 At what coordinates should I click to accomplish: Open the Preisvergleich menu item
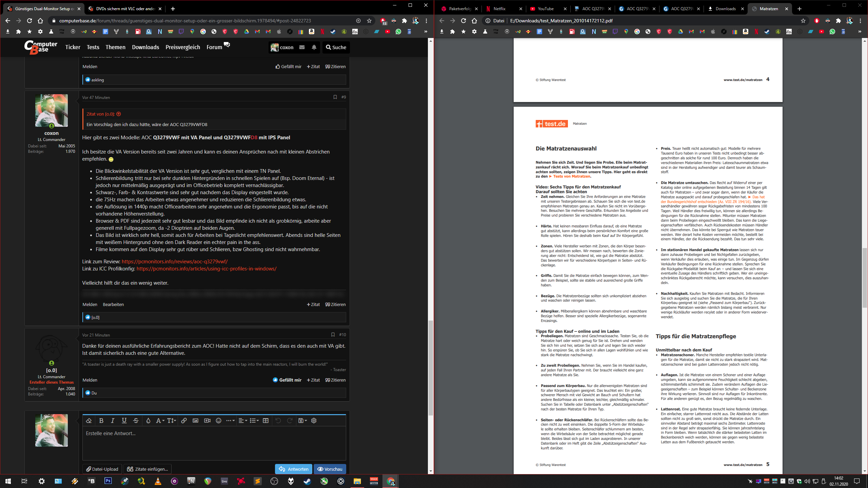[183, 47]
